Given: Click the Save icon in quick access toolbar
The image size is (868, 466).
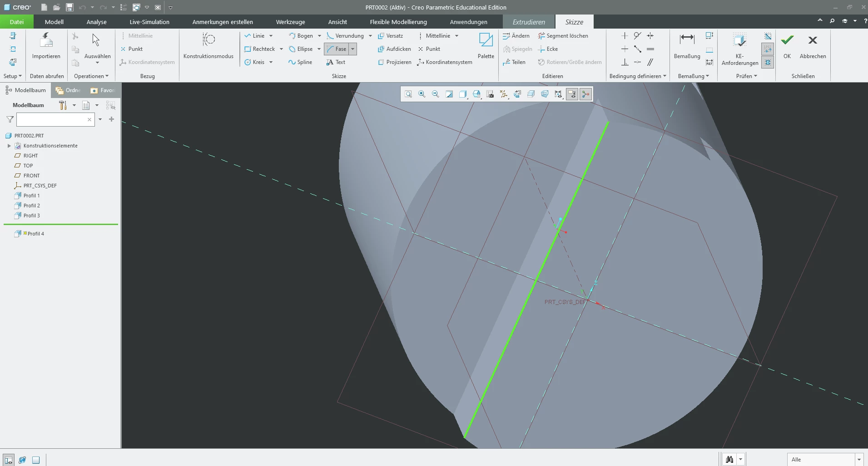Looking at the screenshot, I should click(69, 7).
